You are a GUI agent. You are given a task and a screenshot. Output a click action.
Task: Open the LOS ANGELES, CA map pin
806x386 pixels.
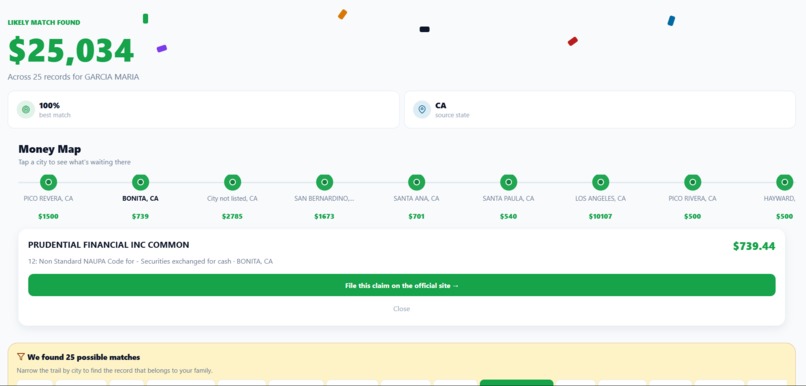pyautogui.click(x=600, y=182)
